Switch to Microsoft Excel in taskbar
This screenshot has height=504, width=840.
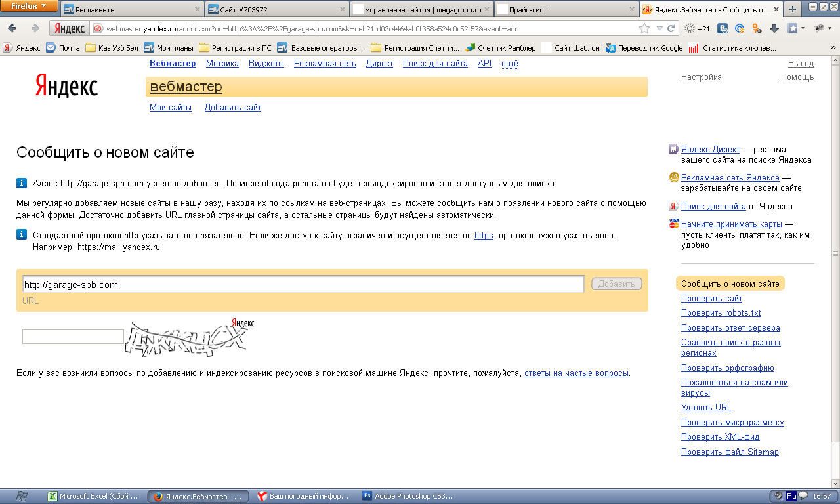[94, 496]
